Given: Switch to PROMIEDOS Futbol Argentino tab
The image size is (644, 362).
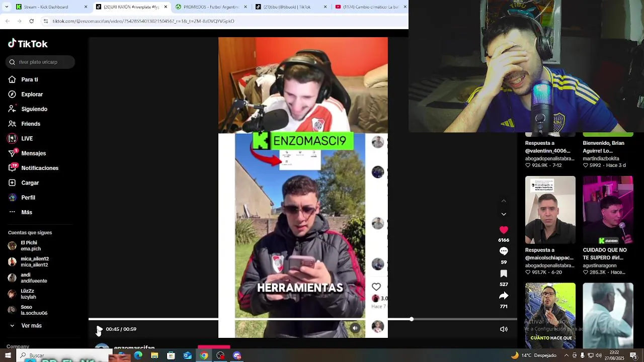Looking at the screenshot, I should point(211,7).
